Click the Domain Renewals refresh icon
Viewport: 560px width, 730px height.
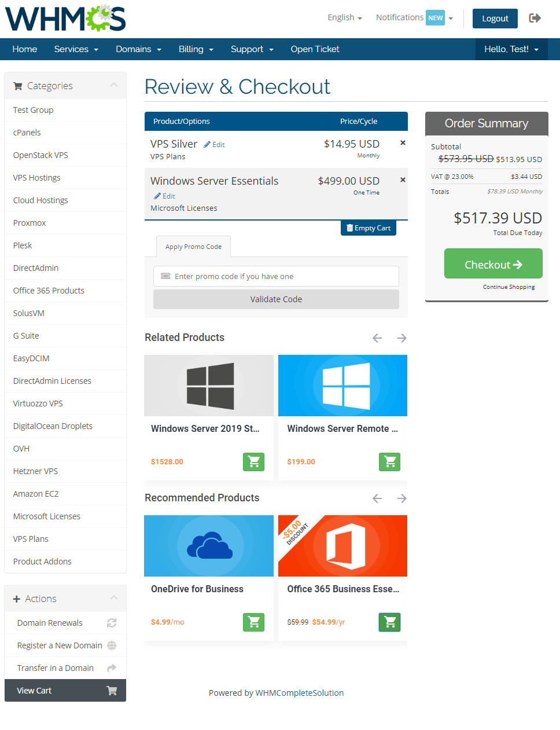point(112,623)
